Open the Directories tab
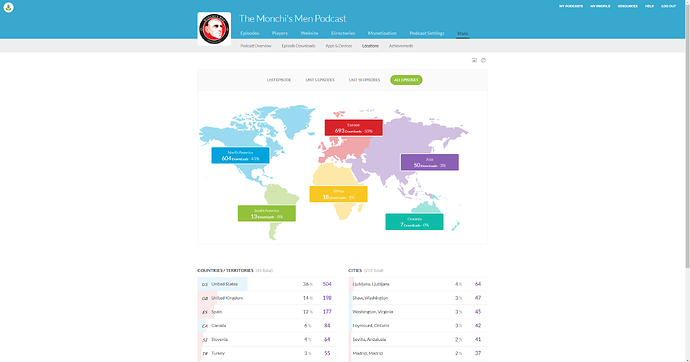 click(x=343, y=33)
